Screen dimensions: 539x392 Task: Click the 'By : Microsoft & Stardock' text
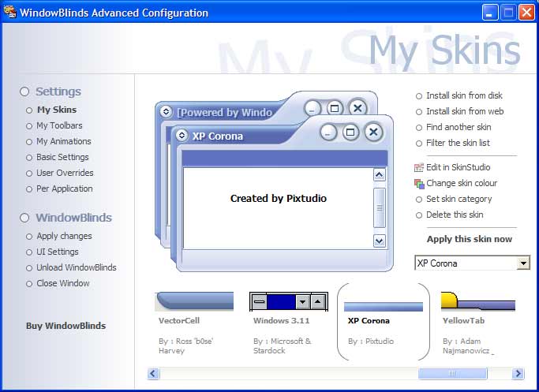[x=282, y=346]
